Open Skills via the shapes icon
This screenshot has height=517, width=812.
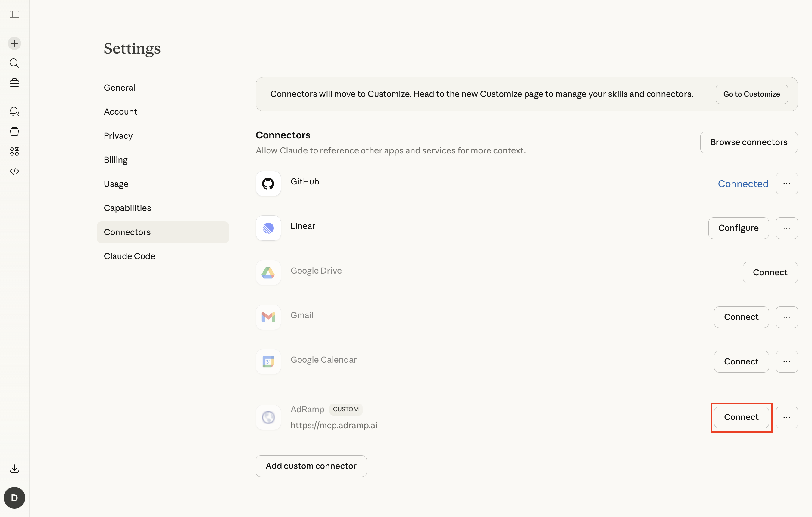pyautogui.click(x=14, y=151)
